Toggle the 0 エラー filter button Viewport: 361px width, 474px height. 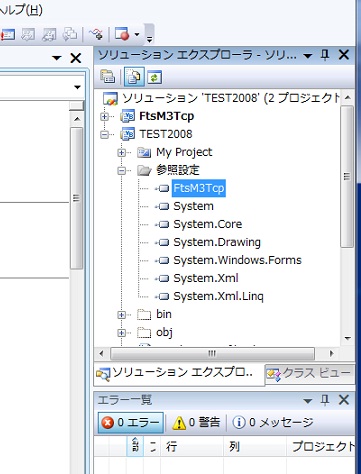coord(131,423)
